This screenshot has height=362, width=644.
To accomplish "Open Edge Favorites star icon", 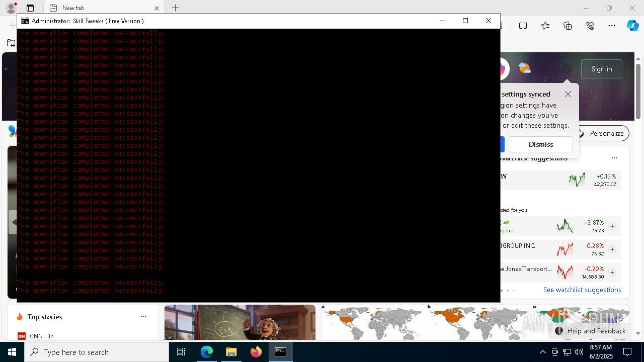I will click(545, 26).
